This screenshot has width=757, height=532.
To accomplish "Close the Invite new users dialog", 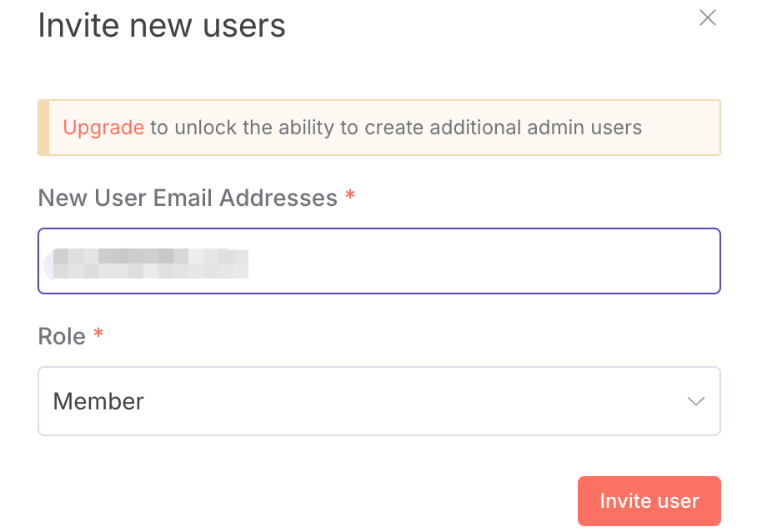I will click(707, 18).
